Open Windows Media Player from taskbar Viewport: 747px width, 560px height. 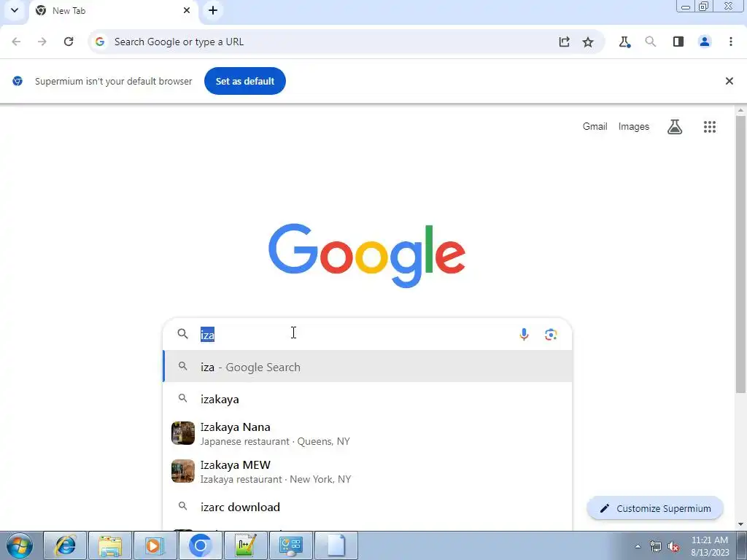155,545
